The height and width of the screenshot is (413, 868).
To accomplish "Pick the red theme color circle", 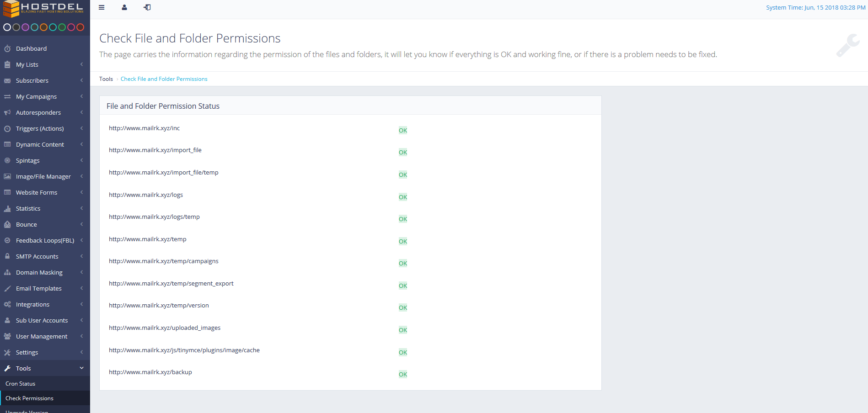I will pyautogui.click(x=80, y=27).
